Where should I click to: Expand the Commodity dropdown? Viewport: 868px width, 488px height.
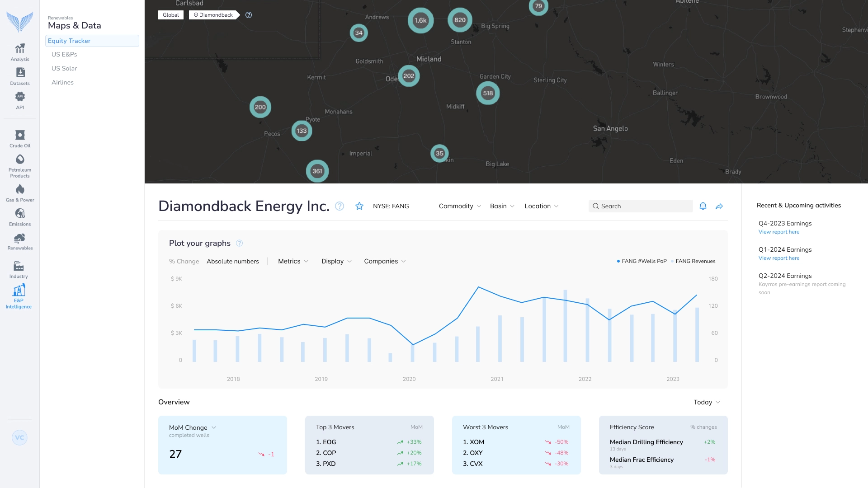pos(460,206)
